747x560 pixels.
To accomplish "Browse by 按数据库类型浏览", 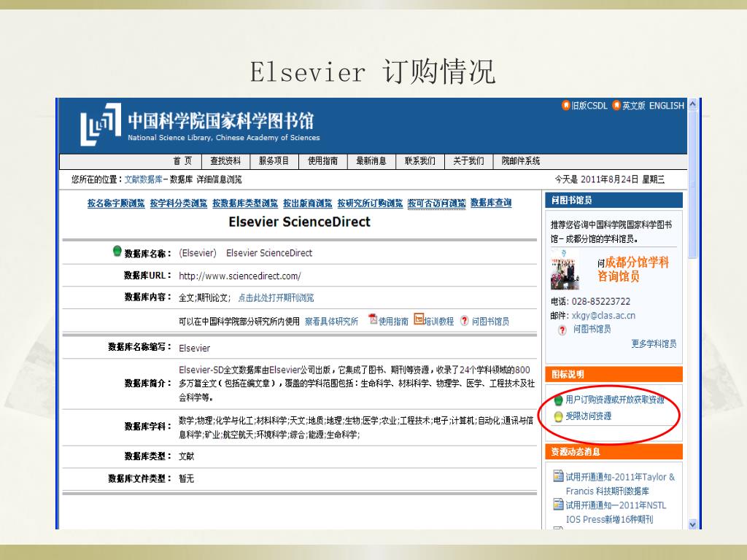I will pos(245,203).
